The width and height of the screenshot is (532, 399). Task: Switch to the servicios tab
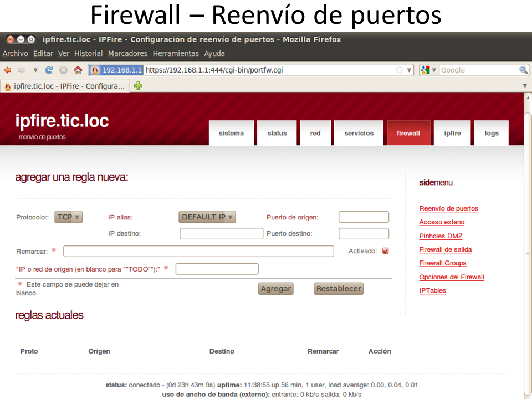[x=359, y=134]
